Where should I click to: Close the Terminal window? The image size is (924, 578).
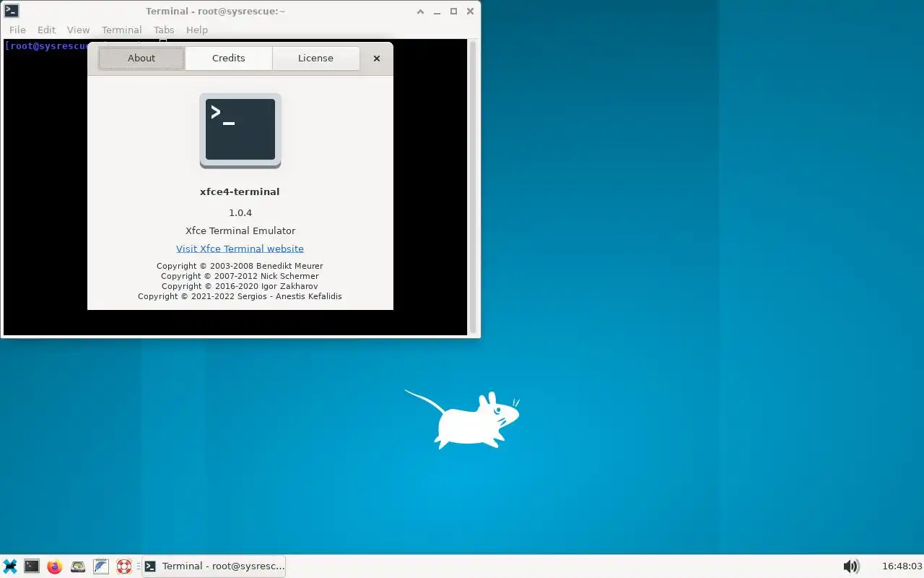[x=470, y=11]
